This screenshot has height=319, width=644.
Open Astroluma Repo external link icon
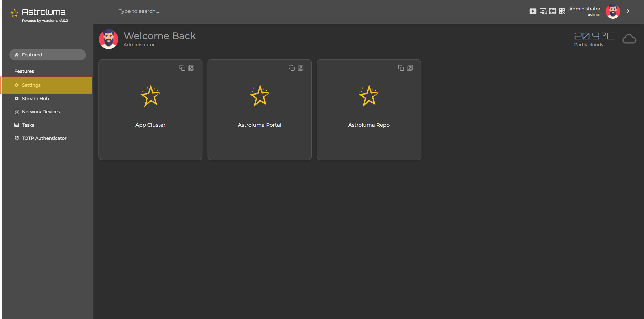click(x=410, y=68)
